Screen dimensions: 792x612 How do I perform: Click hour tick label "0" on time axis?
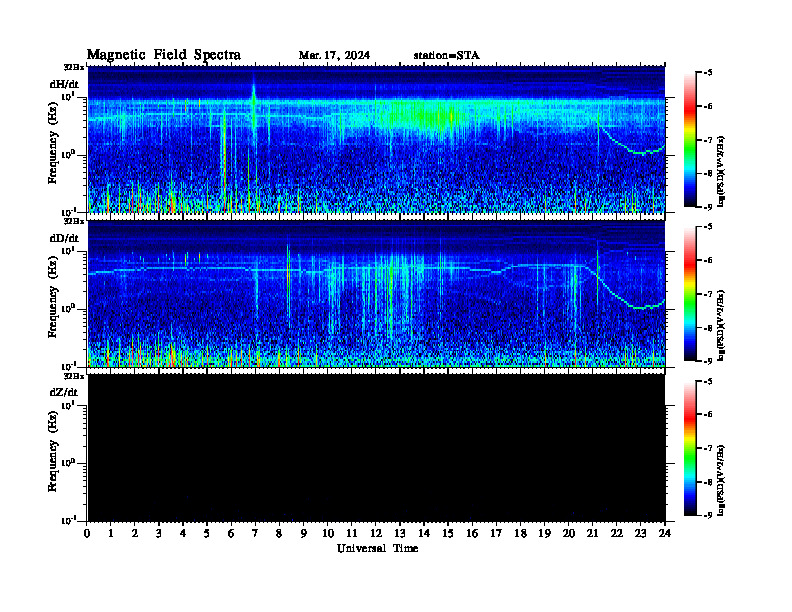click(88, 533)
